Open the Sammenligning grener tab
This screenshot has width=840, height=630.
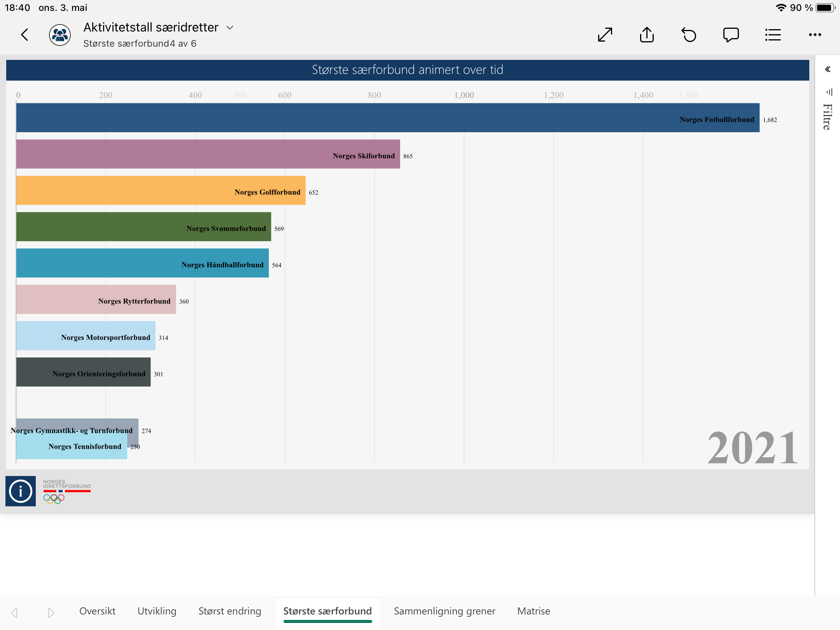[x=444, y=611]
